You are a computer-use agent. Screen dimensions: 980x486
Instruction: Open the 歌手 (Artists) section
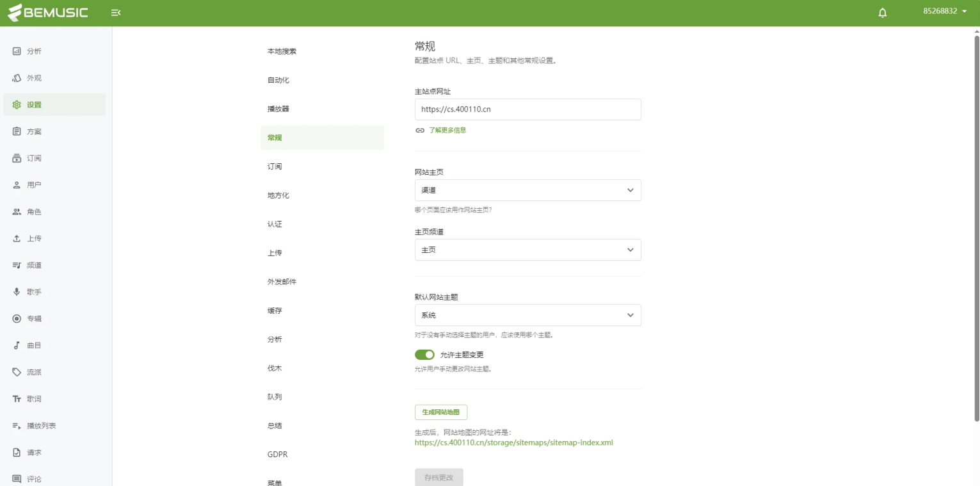tap(33, 291)
